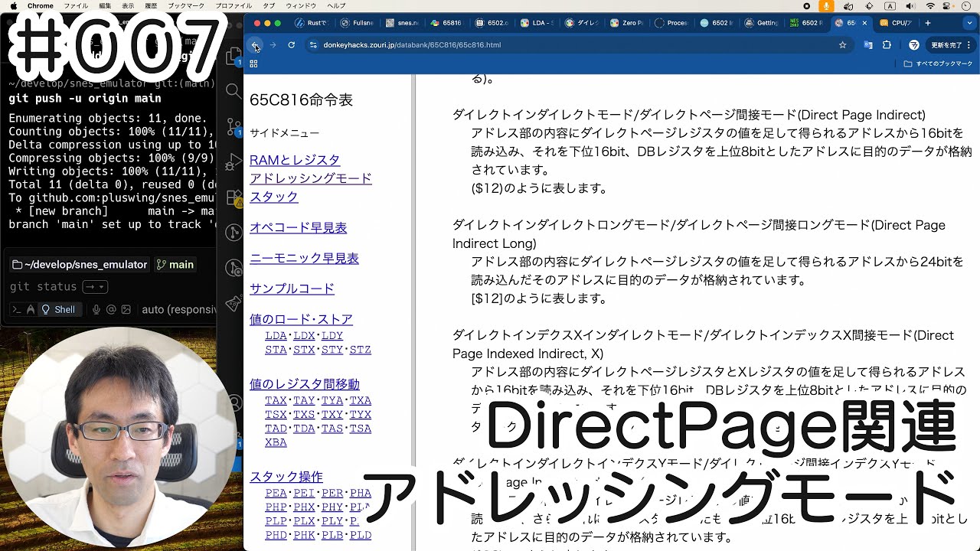The width and height of the screenshot is (980, 551).
Task: Open the XBA instruction link
Action: tap(276, 442)
